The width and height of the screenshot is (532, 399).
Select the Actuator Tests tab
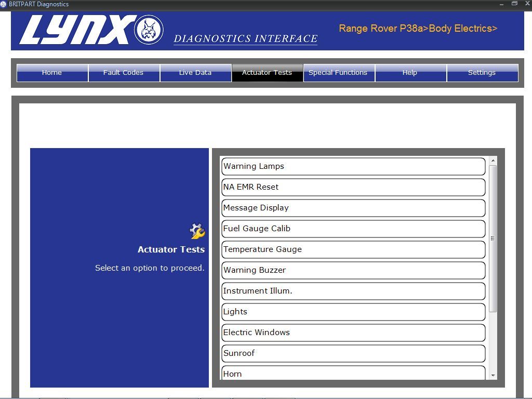[x=268, y=73]
